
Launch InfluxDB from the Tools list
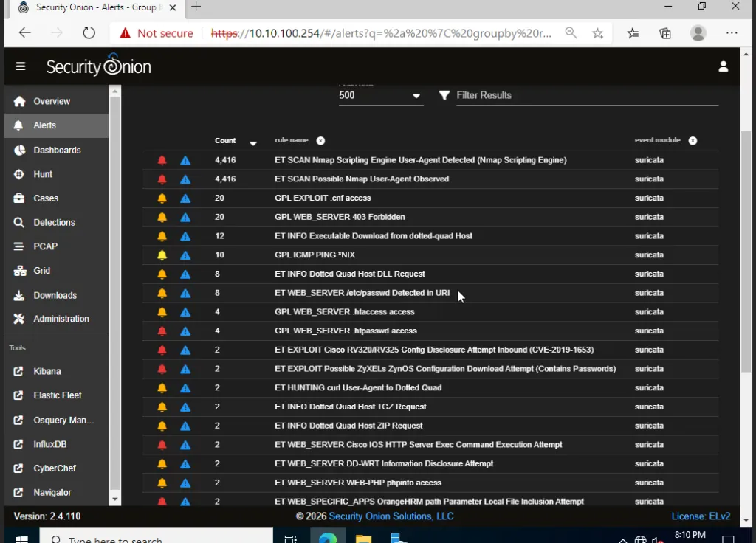click(56, 444)
